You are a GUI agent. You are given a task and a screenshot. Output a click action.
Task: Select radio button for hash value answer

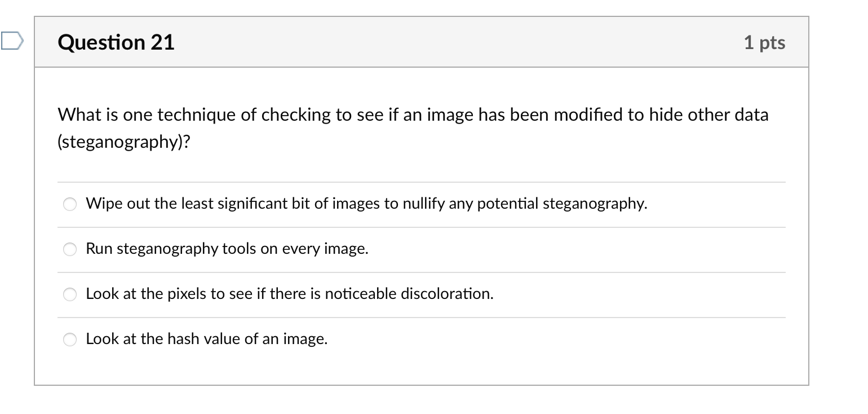69,339
